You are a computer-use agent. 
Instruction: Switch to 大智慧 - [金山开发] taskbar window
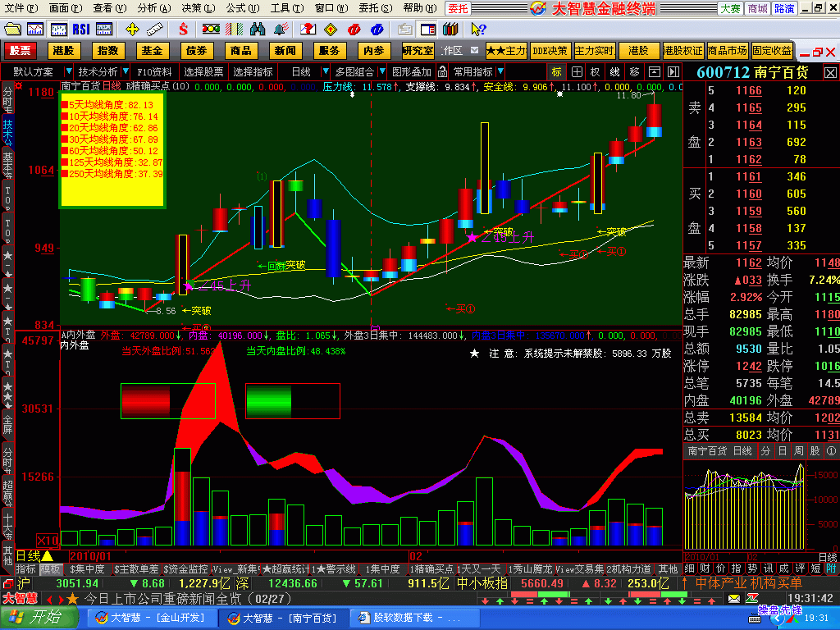152,618
